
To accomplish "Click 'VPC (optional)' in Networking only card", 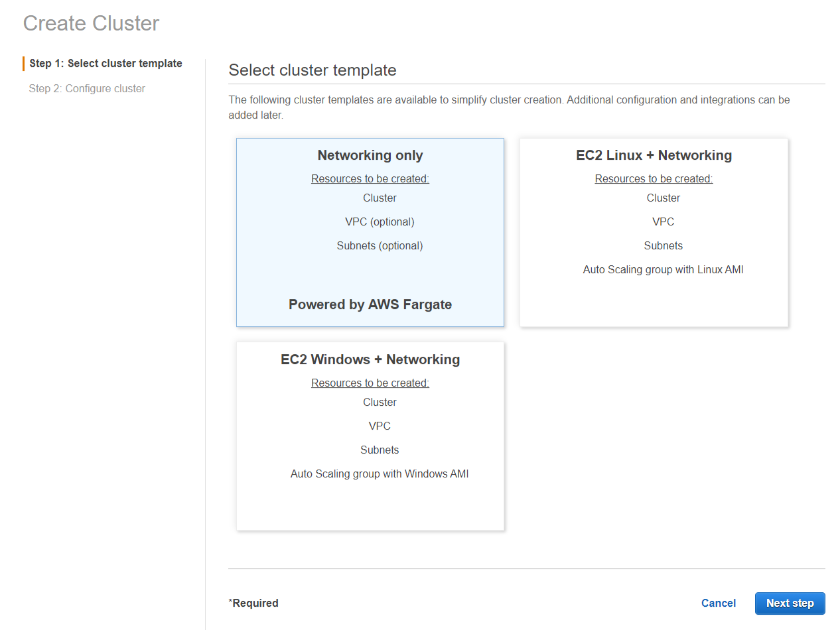I will coord(380,222).
